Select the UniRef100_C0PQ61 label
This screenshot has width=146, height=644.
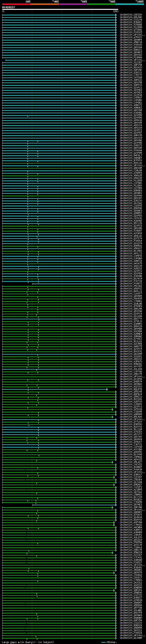pos(131,103)
